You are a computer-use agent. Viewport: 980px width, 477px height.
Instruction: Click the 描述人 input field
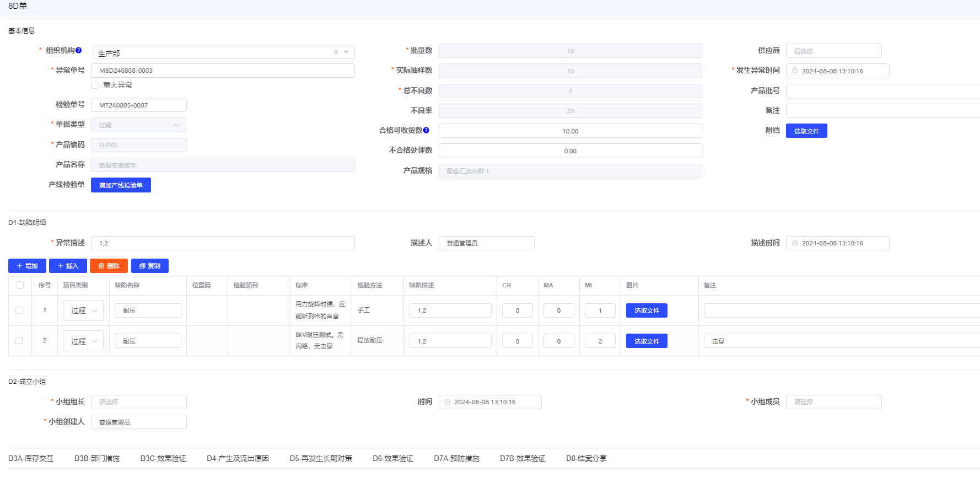(x=486, y=243)
